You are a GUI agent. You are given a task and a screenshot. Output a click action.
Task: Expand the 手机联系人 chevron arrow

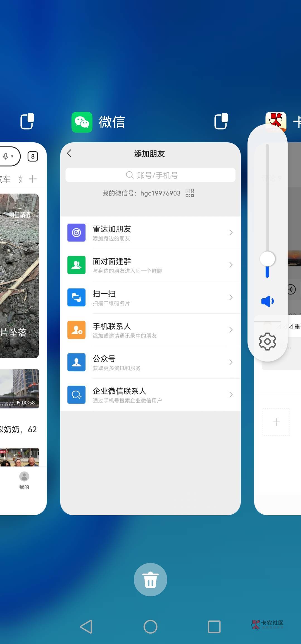click(x=231, y=330)
